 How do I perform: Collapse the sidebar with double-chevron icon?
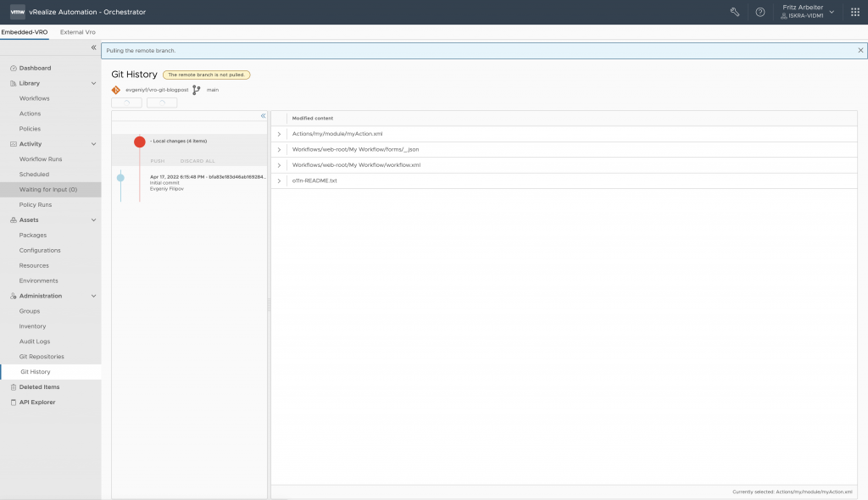93,47
